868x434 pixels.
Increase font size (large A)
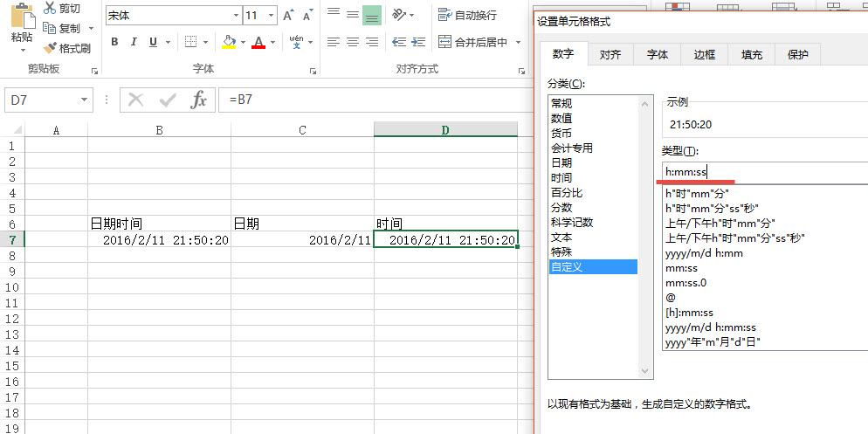[288, 15]
